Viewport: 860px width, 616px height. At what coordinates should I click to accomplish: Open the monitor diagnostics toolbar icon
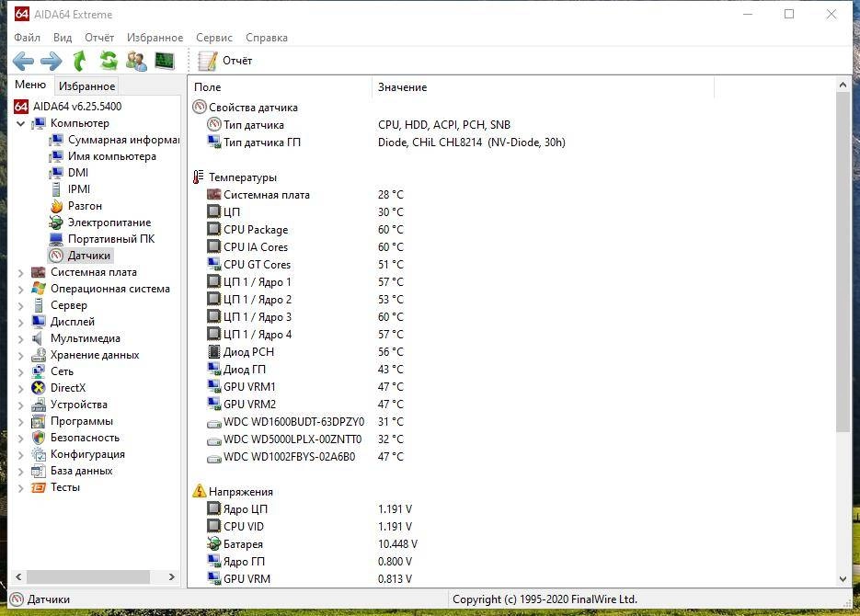coord(165,61)
